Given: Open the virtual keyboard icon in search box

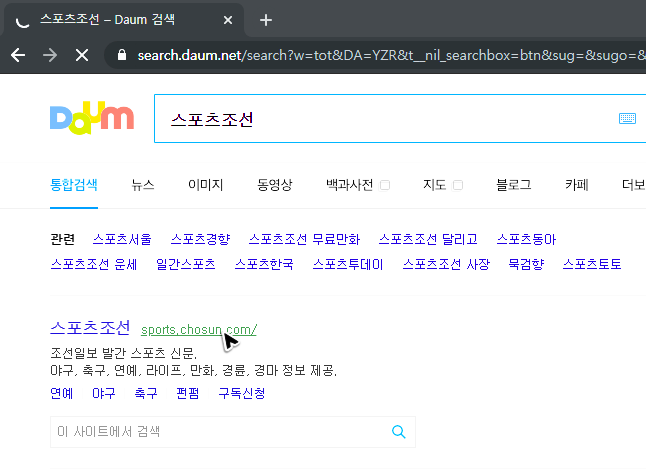Looking at the screenshot, I should pyautogui.click(x=627, y=118).
